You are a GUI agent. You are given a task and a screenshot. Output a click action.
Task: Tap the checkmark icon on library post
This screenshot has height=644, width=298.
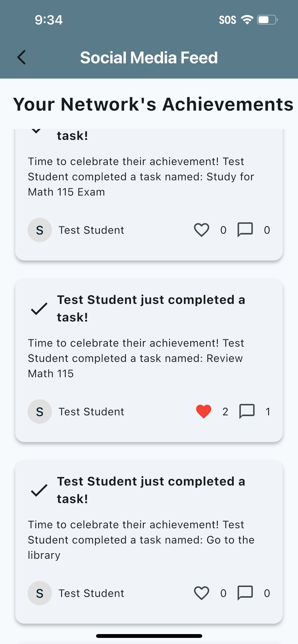39,490
